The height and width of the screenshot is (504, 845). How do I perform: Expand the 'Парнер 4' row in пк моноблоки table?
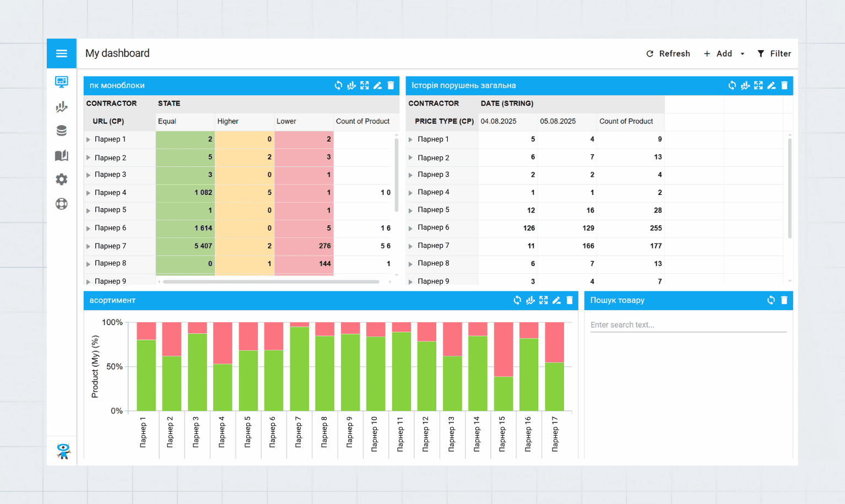[89, 192]
